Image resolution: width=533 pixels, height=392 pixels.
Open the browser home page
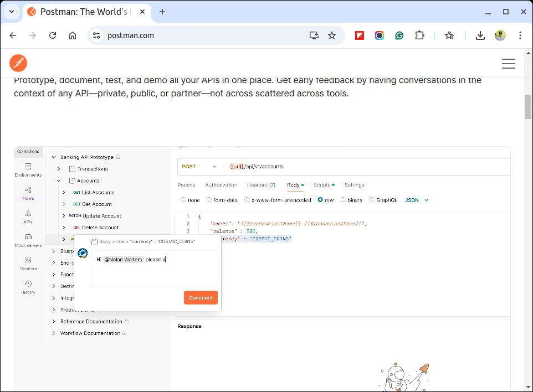[x=73, y=35]
